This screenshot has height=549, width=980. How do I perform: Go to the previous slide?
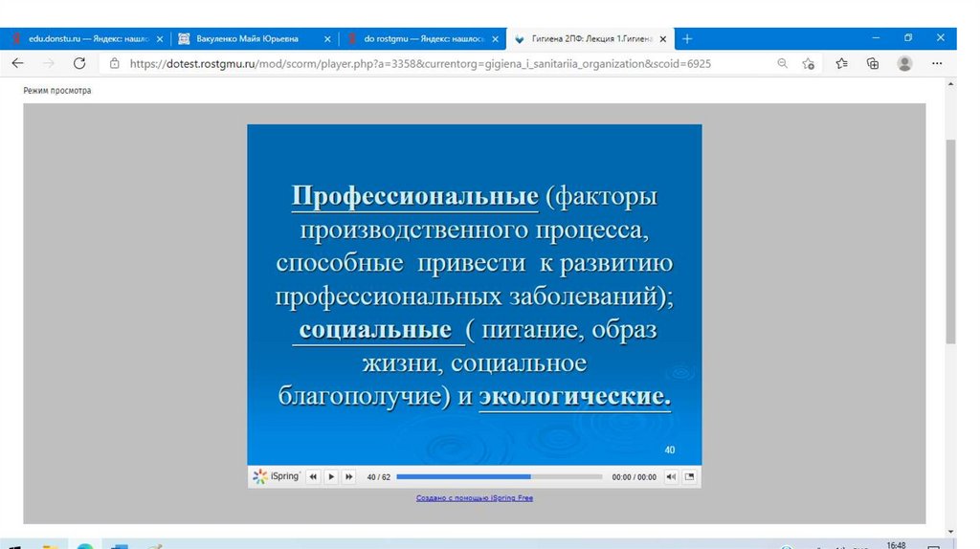click(313, 476)
